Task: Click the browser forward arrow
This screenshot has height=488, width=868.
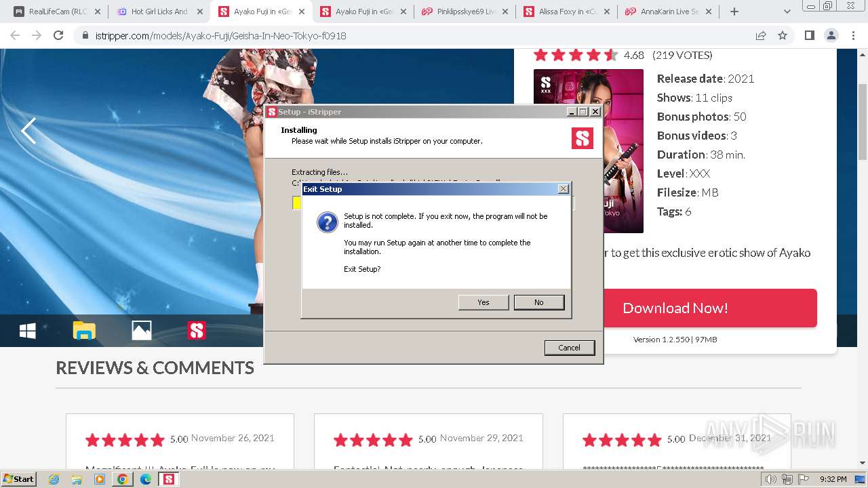Action: click(37, 35)
